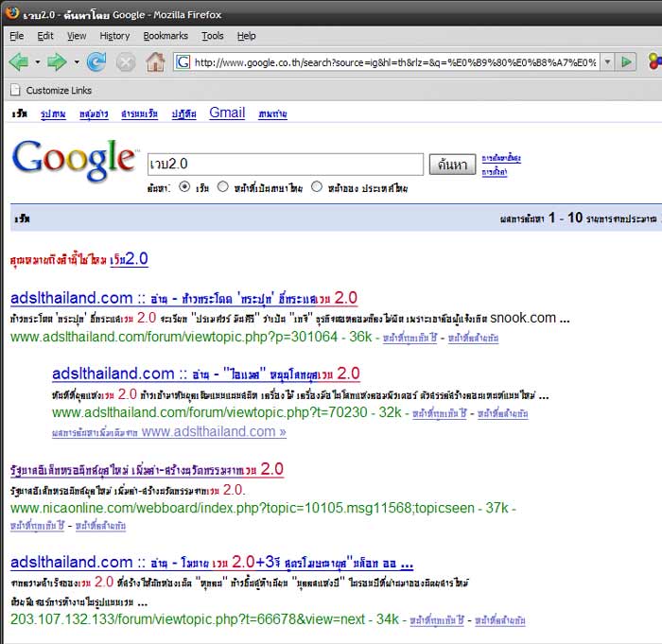Image resolution: width=662 pixels, height=644 pixels.
Task: Open the last top bar link after Gmail
Action: pos(272,114)
